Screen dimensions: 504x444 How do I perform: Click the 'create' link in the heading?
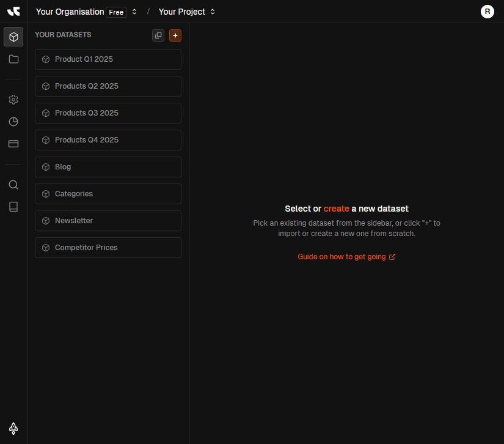(x=336, y=209)
